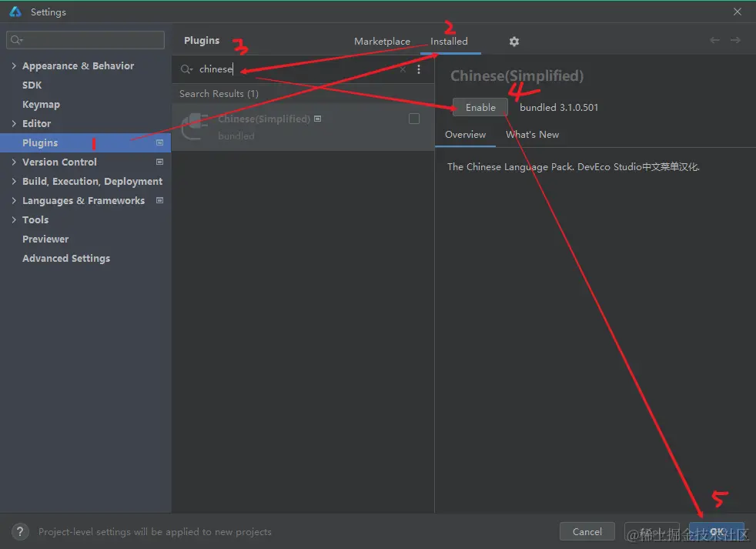The width and height of the screenshot is (756, 549).
Task: Expand the Version Control section
Action: pos(14,162)
